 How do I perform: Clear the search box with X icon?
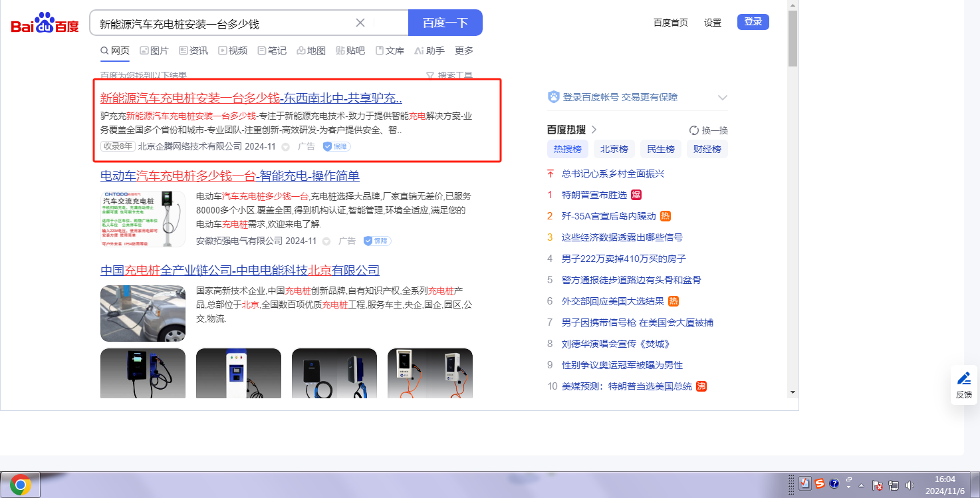360,23
